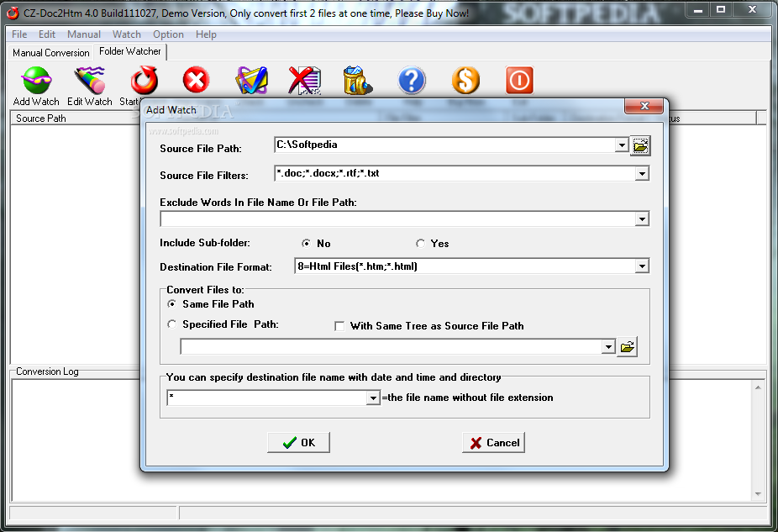
Task: Open help via blue question mark icon
Action: [412, 81]
